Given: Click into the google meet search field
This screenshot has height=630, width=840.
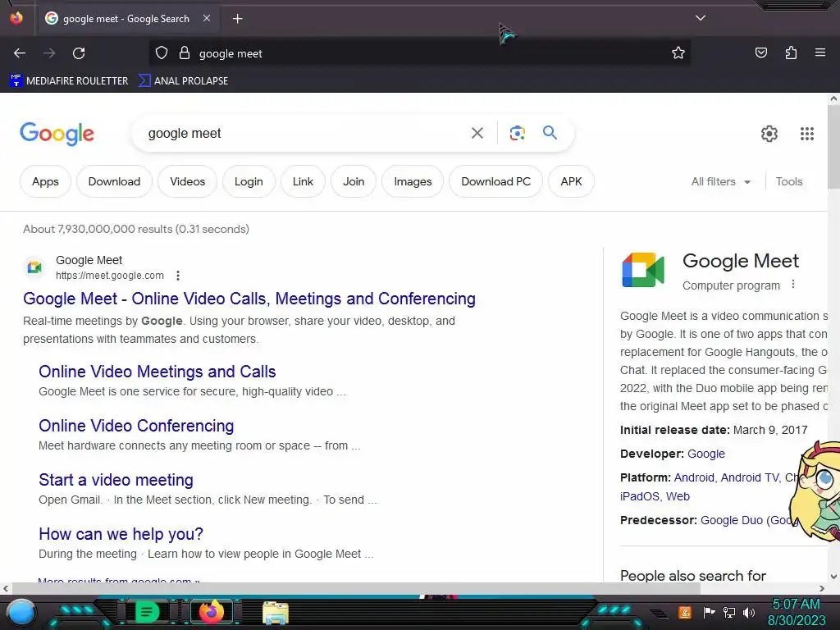Looking at the screenshot, I should coord(305,133).
